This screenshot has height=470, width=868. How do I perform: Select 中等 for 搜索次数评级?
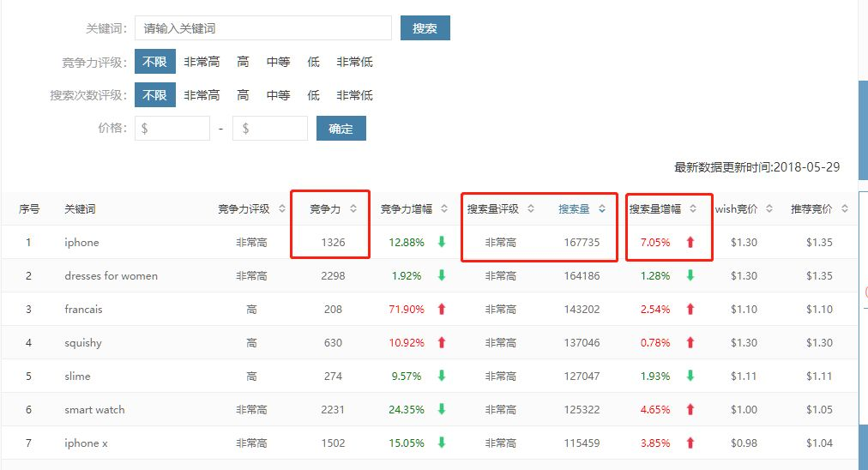(279, 95)
